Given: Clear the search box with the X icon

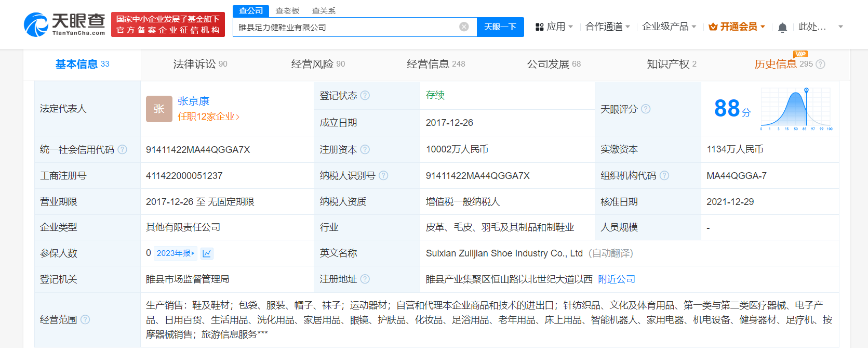Looking at the screenshot, I should pos(464,27).
